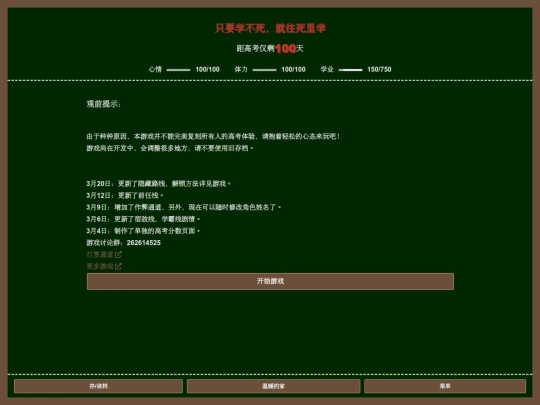Click the red title 只要学不死，就往死里学
This screenshot has height=405, width=540.
270,28
